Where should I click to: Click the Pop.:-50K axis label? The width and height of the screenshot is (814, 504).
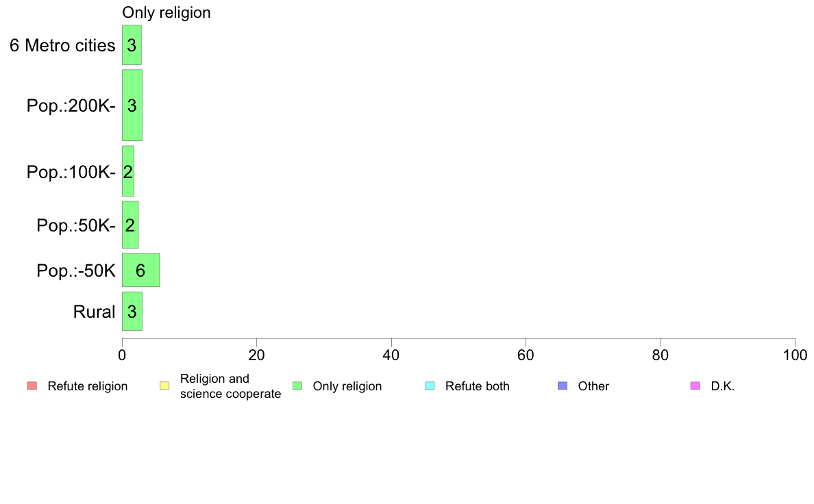click(76, 271)
